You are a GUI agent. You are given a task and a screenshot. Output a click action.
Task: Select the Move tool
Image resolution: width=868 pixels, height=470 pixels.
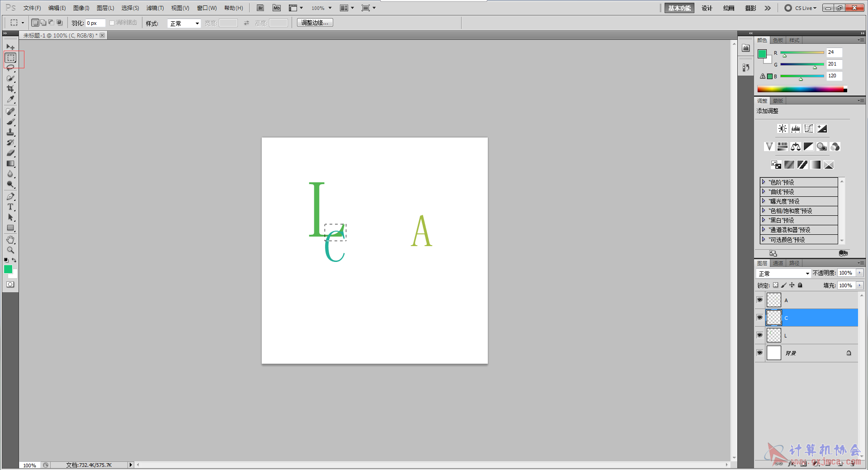pos(10,47)
